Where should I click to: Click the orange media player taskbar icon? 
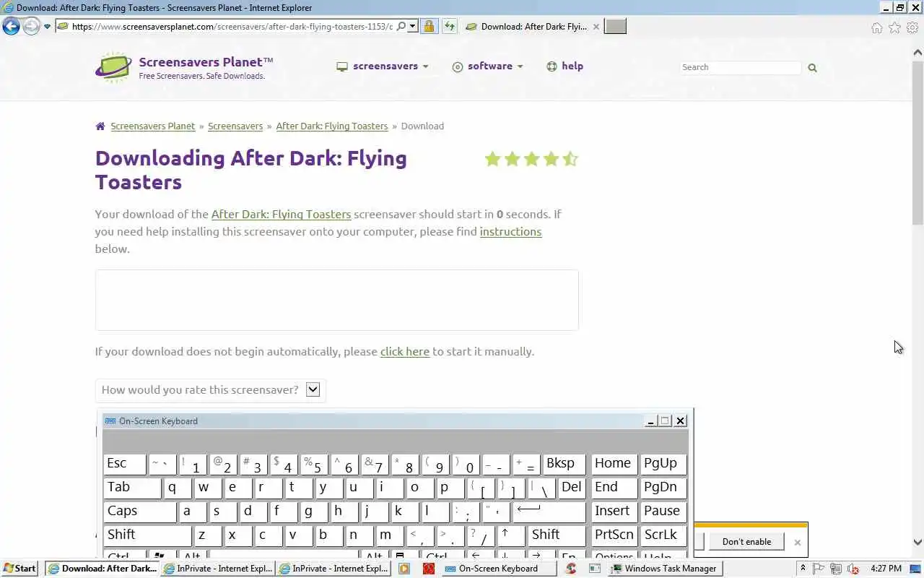click(404, 569)
